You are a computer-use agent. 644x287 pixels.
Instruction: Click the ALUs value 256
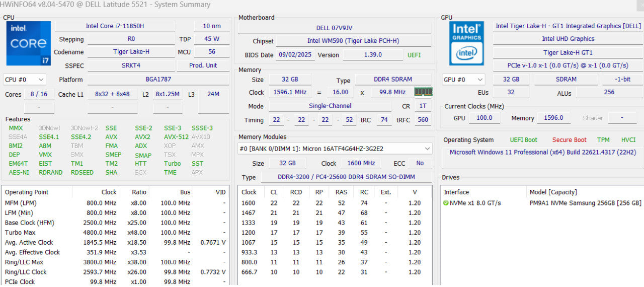tap(609, 92)
